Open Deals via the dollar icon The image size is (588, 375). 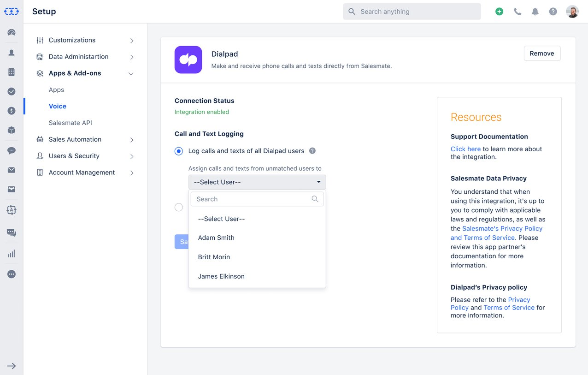12,111
